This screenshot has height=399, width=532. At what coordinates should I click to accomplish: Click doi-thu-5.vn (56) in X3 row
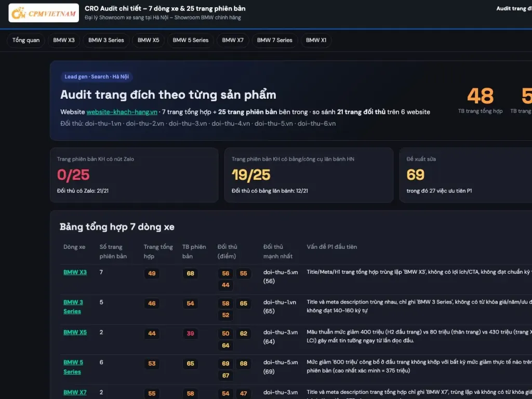point(281,276)
